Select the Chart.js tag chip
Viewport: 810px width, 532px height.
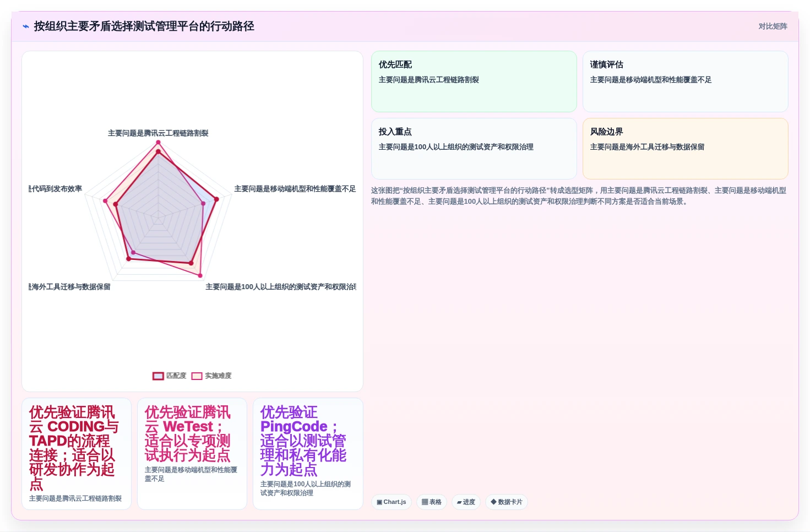click(x=392, y=502)
